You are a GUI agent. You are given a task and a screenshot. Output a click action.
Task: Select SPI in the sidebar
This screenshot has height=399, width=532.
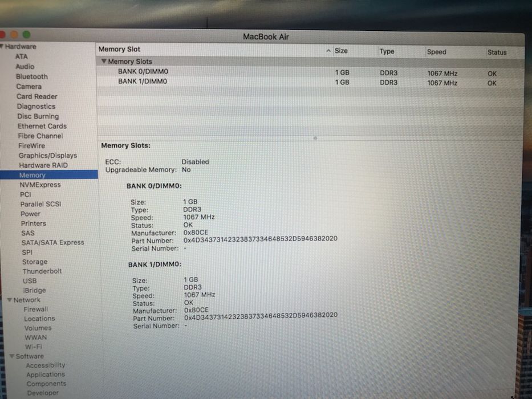(x=27, y=253)
